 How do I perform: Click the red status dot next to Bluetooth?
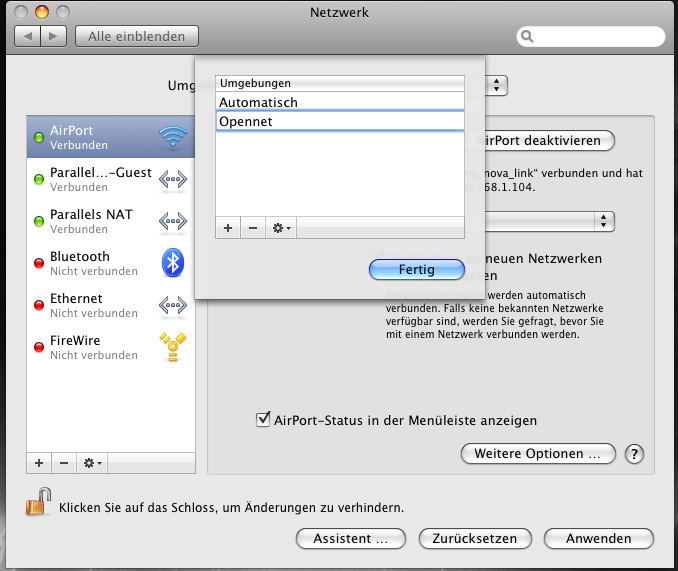[x=39, y=263]
